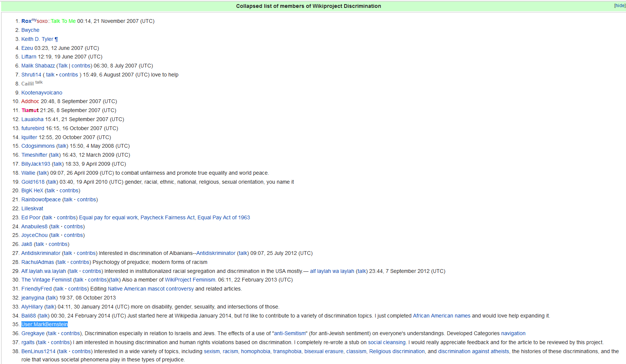Open classism article link
Image resolution: width=626 pixels, height=364 pixels.
coord(356,351)
